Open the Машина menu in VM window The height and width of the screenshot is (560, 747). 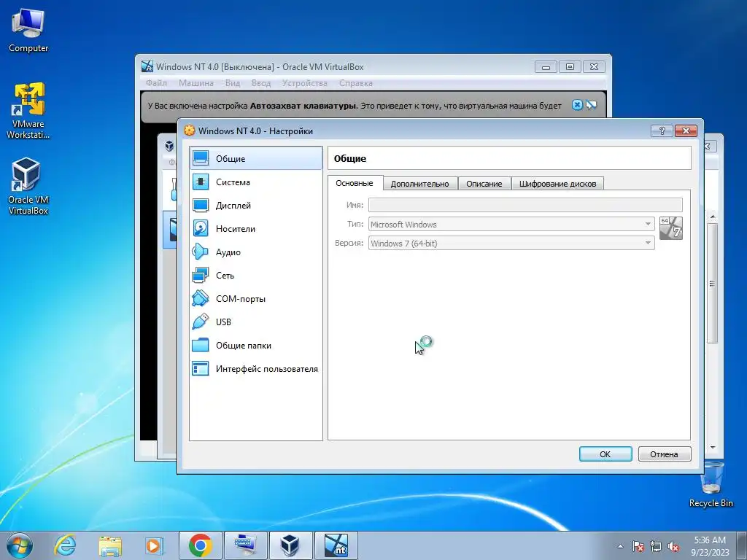point(196,83)
